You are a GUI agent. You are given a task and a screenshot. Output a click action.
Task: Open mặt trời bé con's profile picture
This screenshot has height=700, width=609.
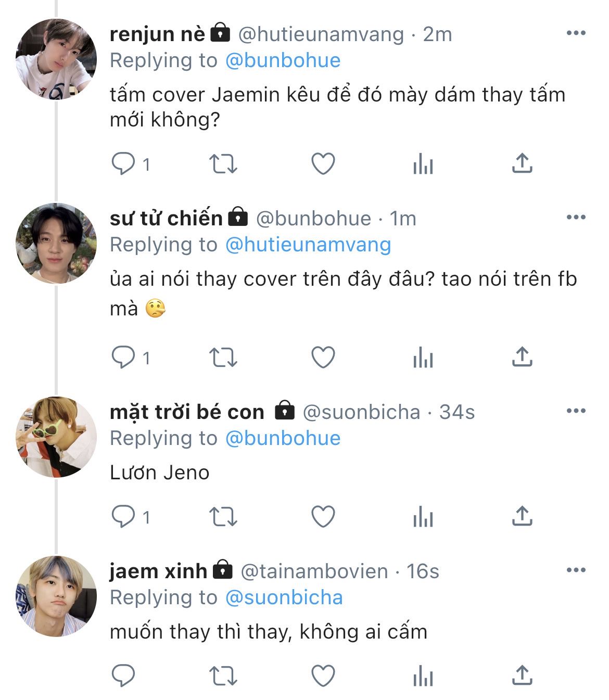pos(56,437)
